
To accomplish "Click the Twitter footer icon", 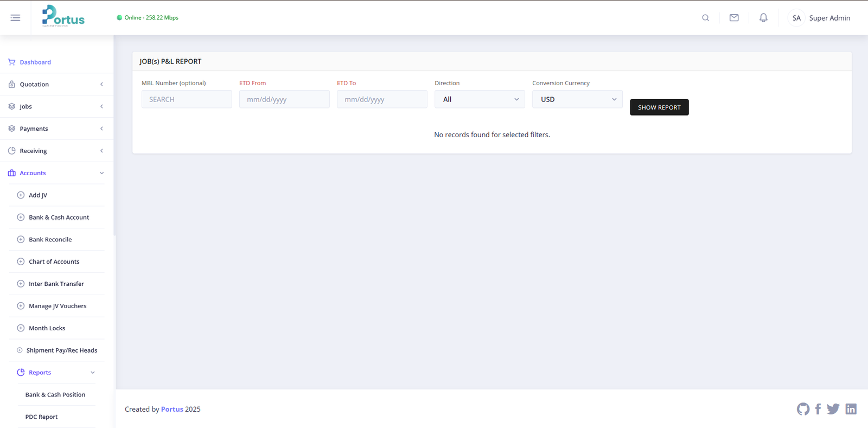I will click(x=833, y=409).
